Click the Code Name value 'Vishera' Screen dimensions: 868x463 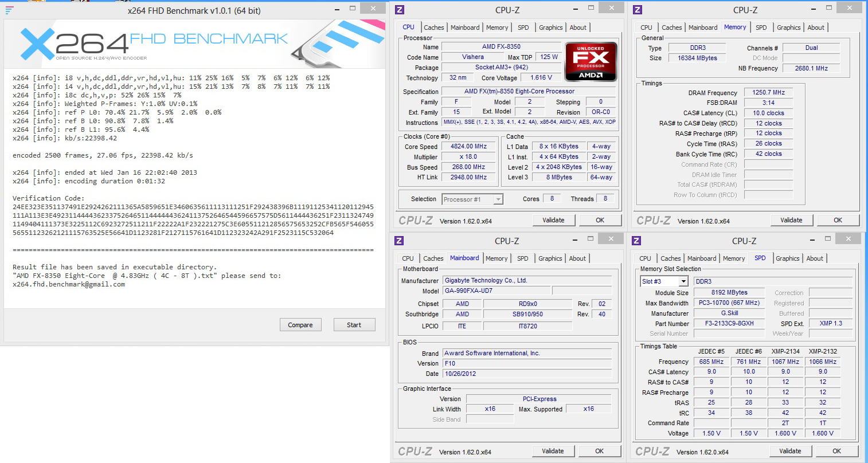tap(473, 57)
